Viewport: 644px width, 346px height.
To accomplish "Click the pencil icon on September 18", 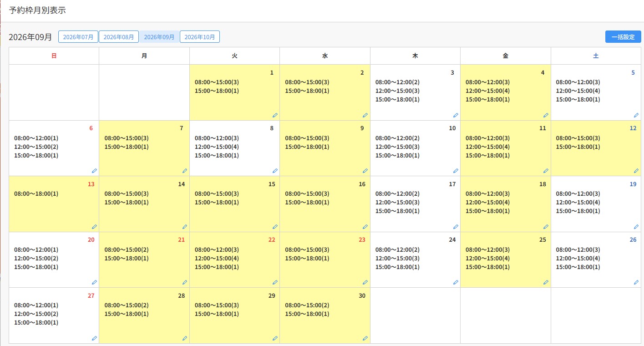I will (546, 226).
